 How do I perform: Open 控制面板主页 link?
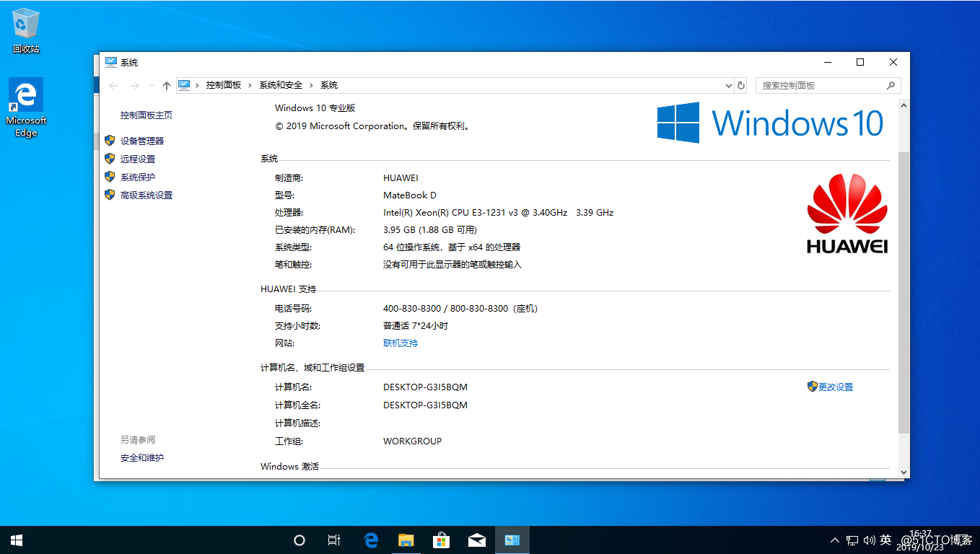pos(146,115)
